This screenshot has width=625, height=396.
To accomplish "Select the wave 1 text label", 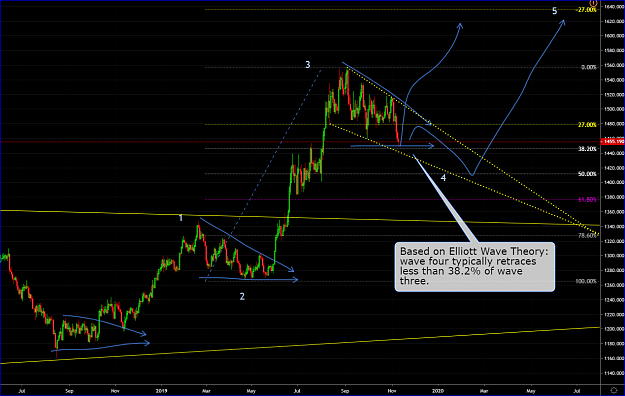I will pyautogui.click(x=181, y=218).
